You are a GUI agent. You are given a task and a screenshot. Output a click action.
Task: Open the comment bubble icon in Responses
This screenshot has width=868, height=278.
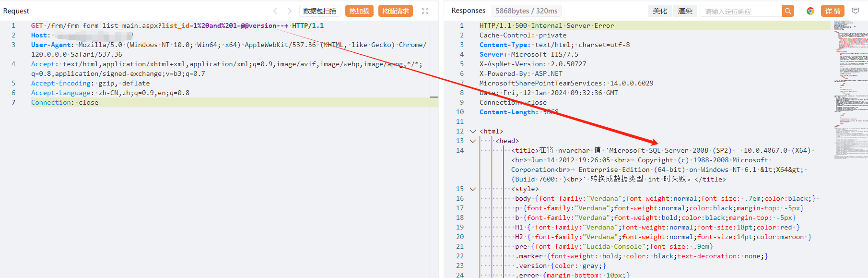(856, 11)
